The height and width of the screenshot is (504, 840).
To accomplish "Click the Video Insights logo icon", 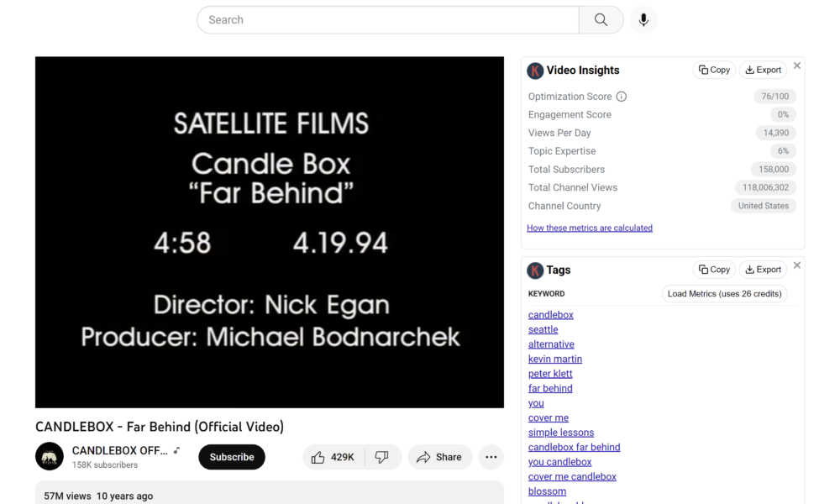I will coord(535,71).
